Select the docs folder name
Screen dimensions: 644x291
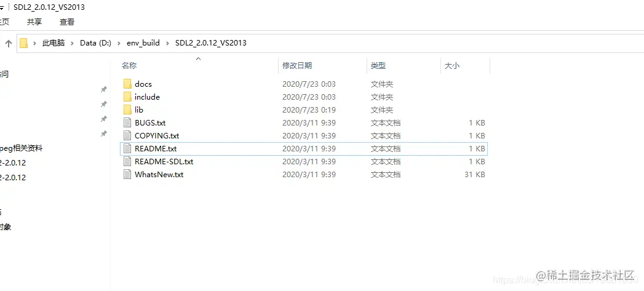pos(143,84)
